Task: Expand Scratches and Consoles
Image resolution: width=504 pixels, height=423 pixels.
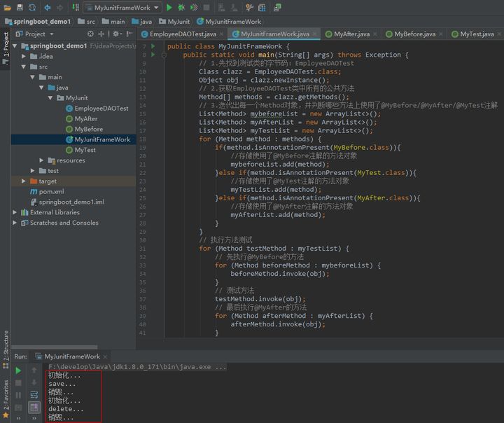Action: coord(15,223)
